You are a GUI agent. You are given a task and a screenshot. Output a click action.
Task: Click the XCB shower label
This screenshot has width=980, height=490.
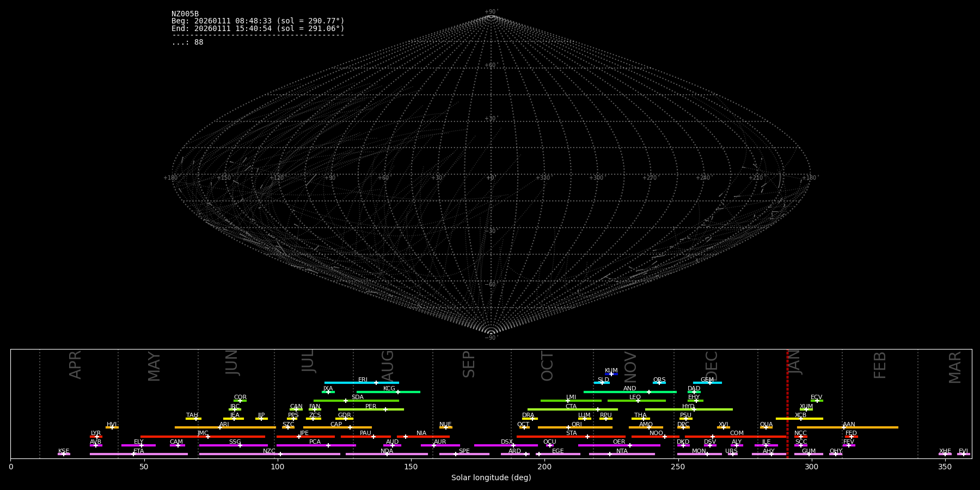(x=801, y=415)
